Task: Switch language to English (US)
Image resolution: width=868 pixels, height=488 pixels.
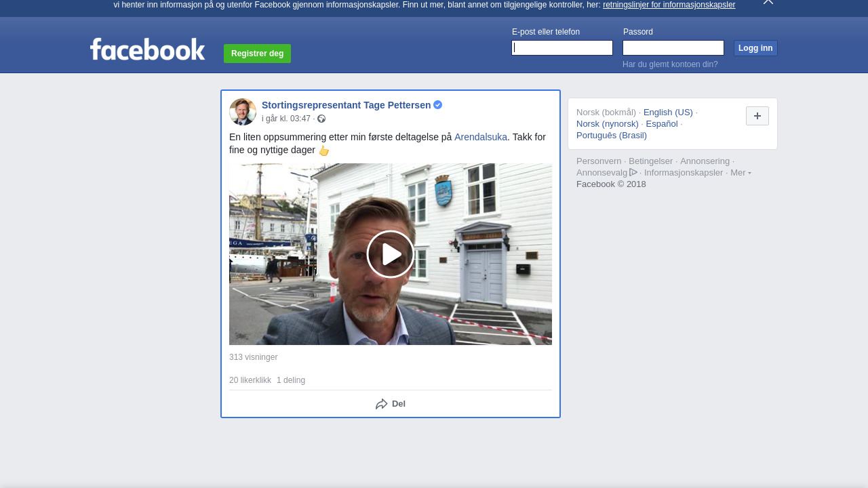Action: point(668,113)
